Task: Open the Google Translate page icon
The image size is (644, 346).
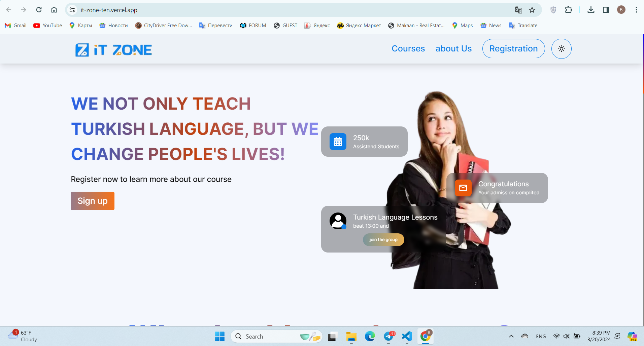Action: coord(518,10)
